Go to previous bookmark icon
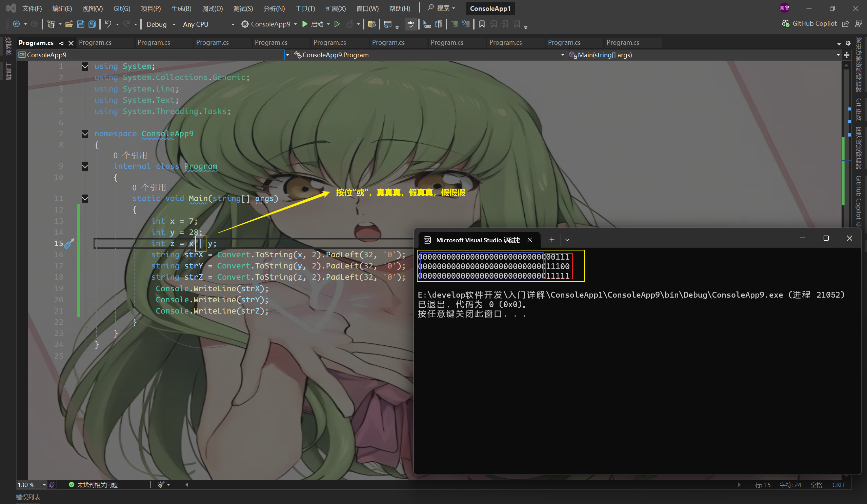 tap(493, 24)
